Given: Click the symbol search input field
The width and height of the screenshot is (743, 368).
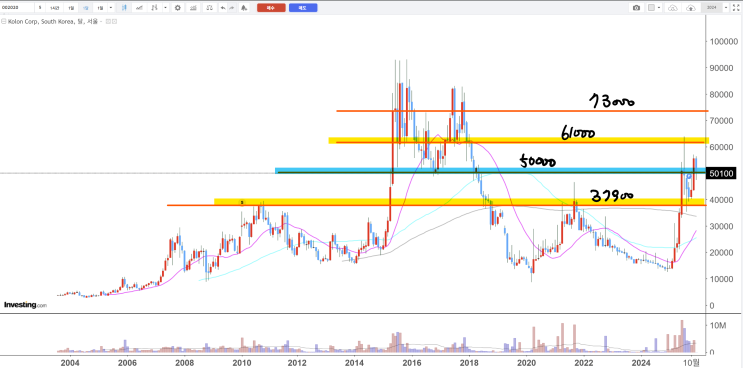Looking at the screenshot, I should [18, 8].
